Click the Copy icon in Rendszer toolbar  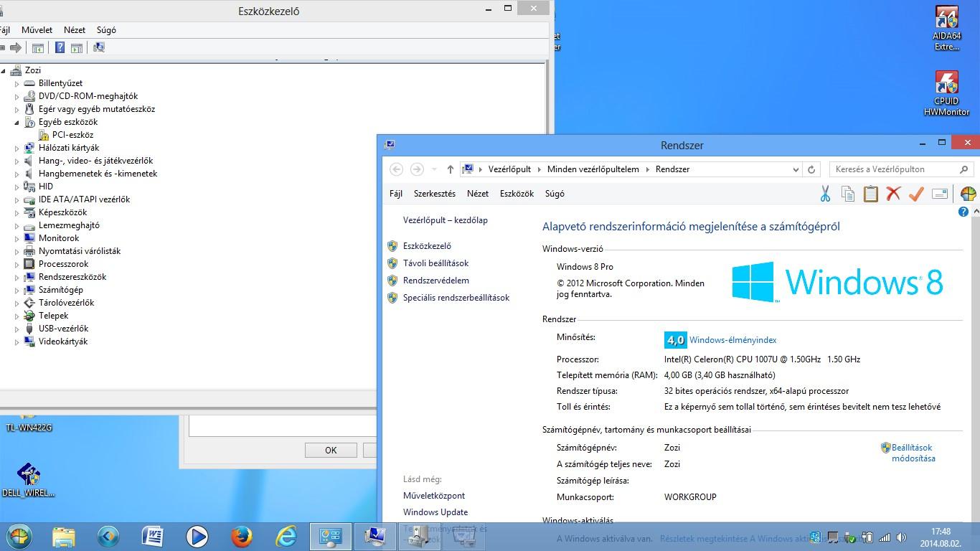(848, 194)
